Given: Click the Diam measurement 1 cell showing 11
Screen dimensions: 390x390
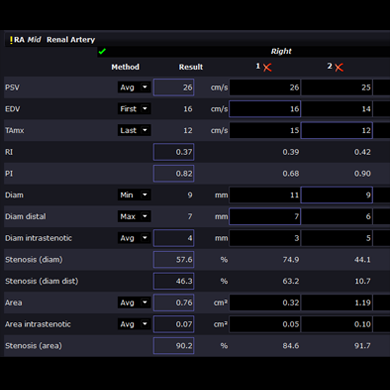Looking at the screenshot, I should point(265,195).
